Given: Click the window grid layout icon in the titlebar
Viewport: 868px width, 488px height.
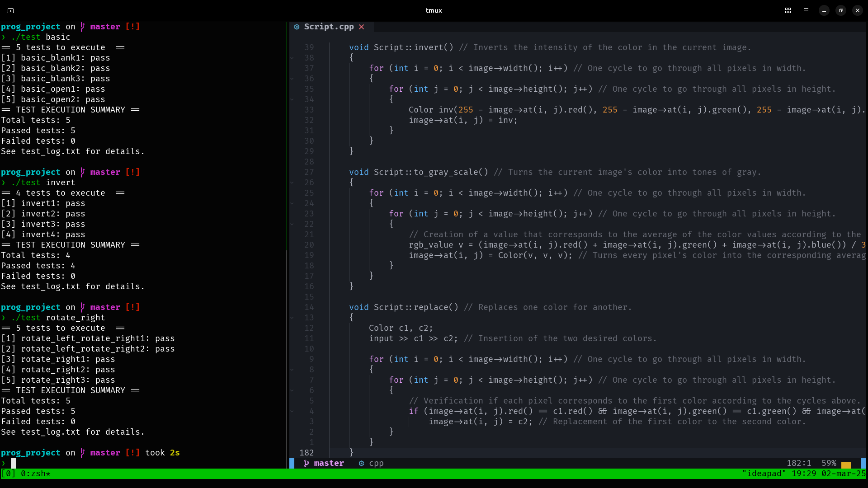Looking at the screenshot, I should pyautogui.click(x=788, y=10).
